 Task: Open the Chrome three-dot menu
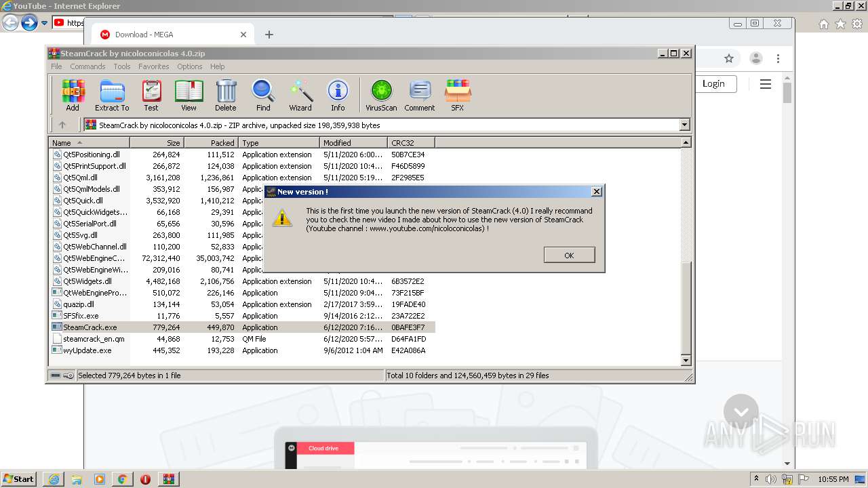tap(778, 59)
